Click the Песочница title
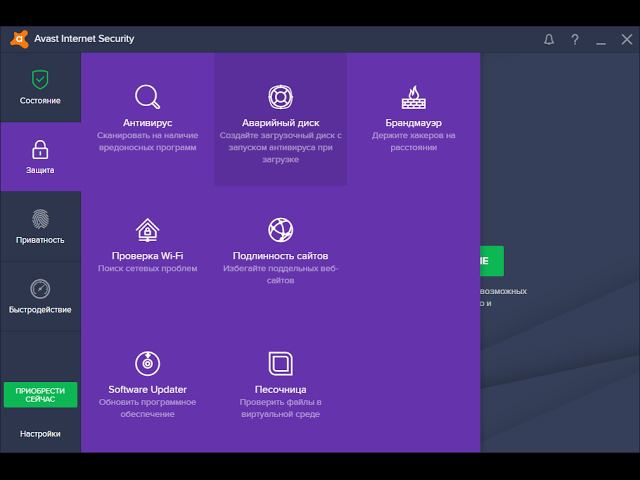Screen dimensions: 640x480 (280, 390)
